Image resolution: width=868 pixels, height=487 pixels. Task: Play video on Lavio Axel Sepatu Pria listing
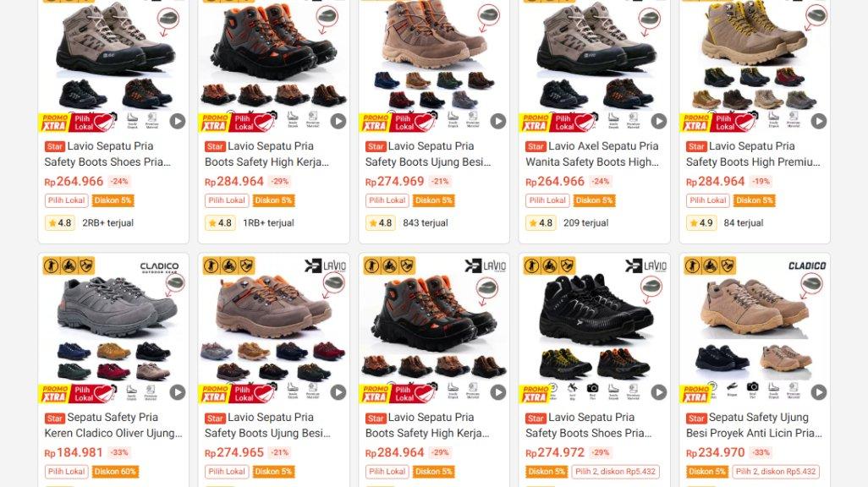tap(658, 121)
